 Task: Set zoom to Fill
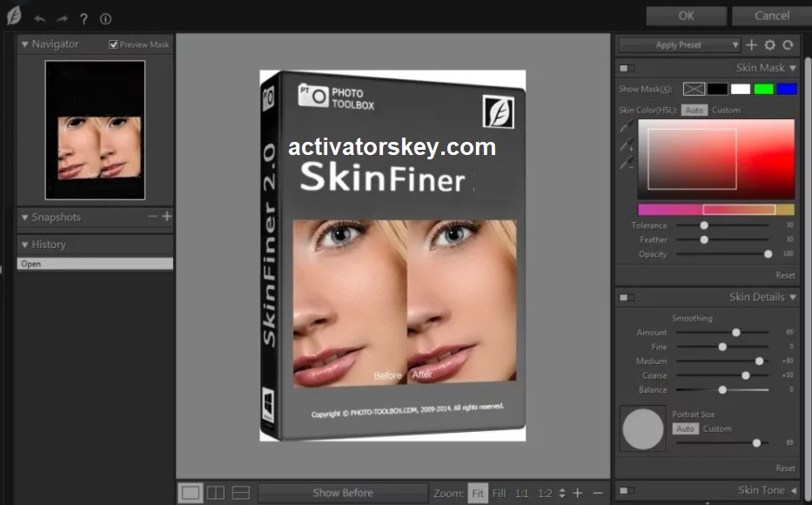pyautogui.click(x=500, y=493)
